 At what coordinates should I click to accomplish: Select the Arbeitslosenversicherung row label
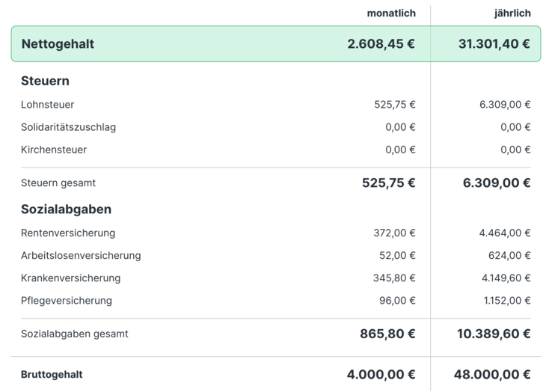click(x=81, y=255)
